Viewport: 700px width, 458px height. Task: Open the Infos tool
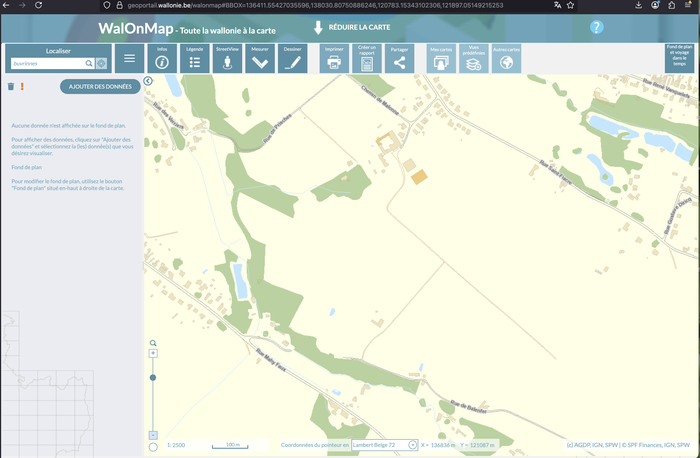[x=162, y=58]
